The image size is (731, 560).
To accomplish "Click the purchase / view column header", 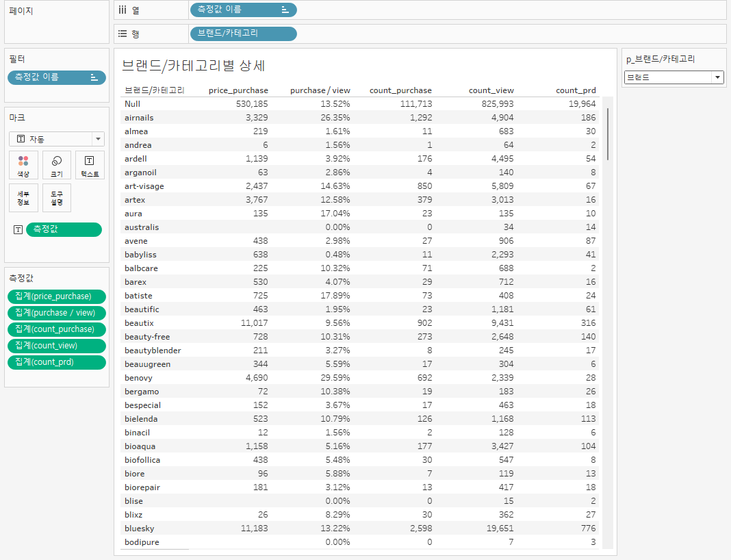I will click(x=320, y=90).
